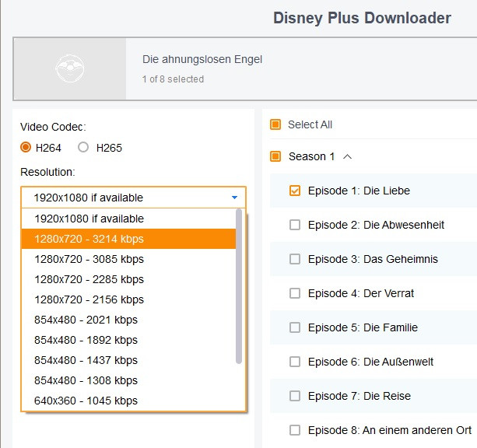Select 854x480 - 2021 kbps resolution
477x448 pixels.
click(x=86, y=320)
